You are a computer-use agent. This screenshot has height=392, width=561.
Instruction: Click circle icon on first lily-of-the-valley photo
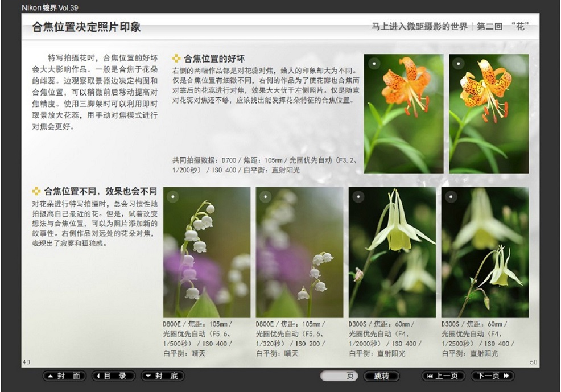pyautogui.click(x=172, y=196)
